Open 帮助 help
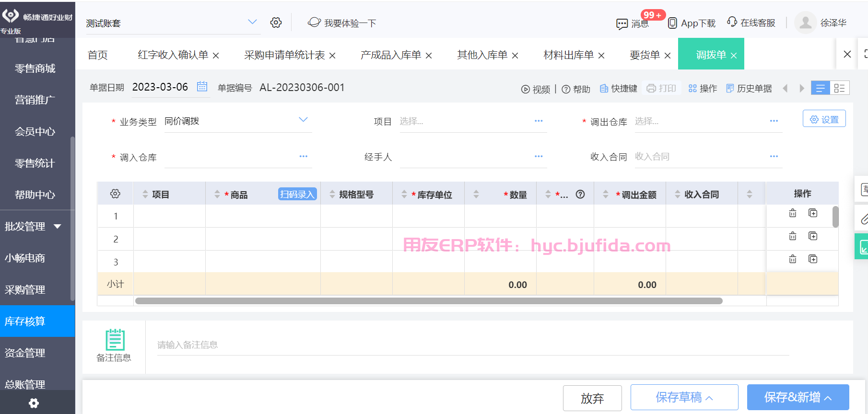Image resolution: width=868 pixels, height=414 pixels. [575, 89]
